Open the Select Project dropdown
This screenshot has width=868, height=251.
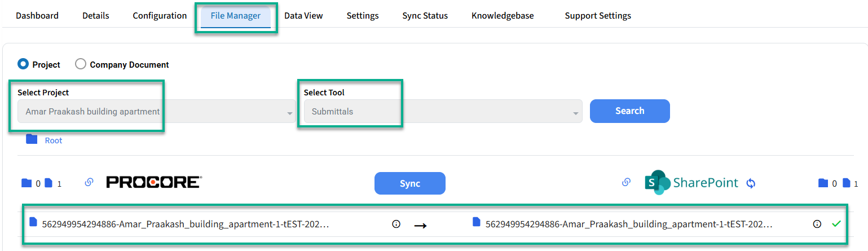(x=156, y=112)
